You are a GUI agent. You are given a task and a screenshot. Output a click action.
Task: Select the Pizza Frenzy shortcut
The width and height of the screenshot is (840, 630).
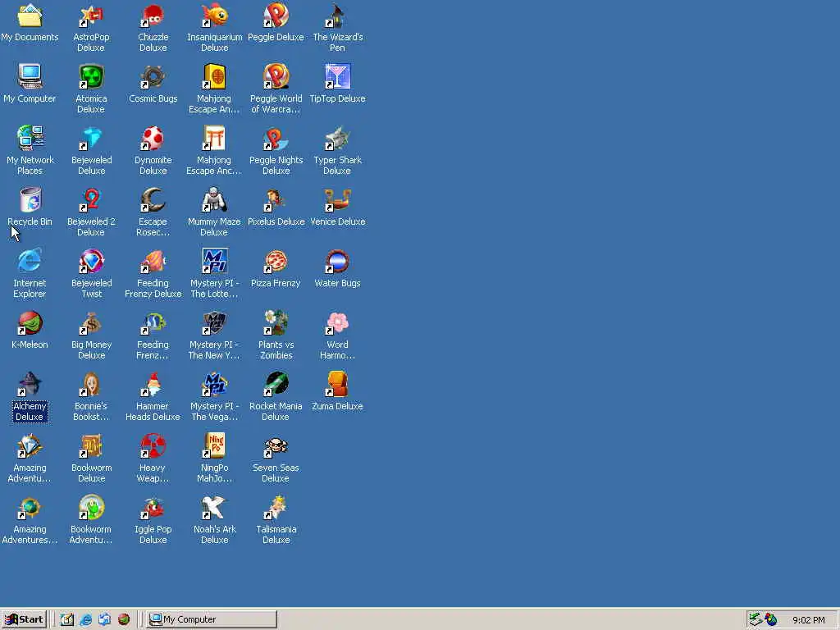point(276,262)
